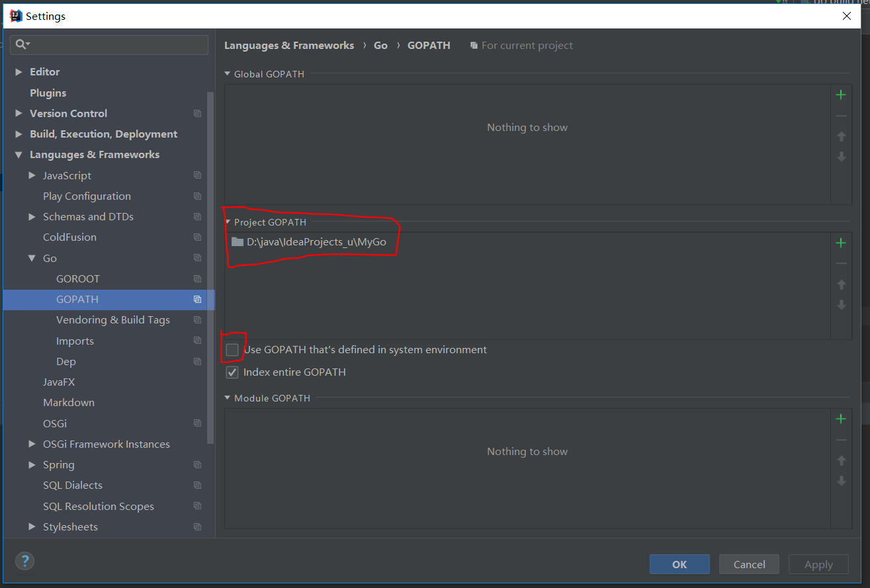This screenshot has width=870, height=588.
Task: Click project-level icon beside JavaScript
Action: [x=197, y=175]
